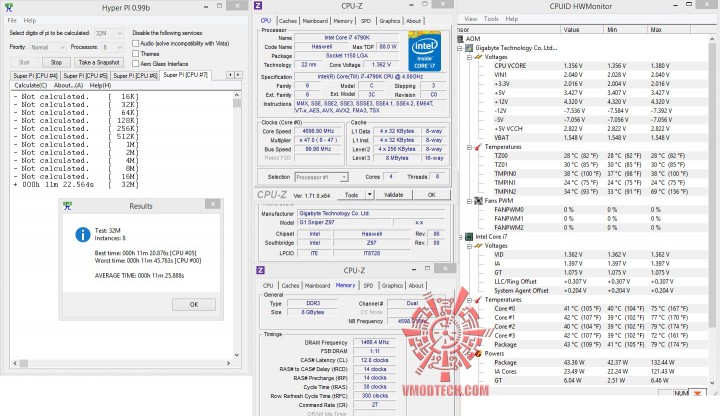Click the Voltages lightning icon under Gigabyte

click(478, 57)
